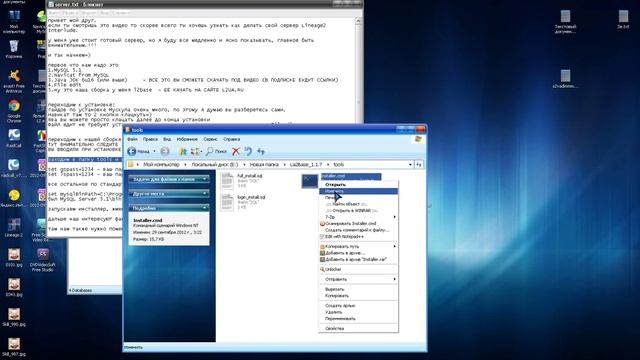The height and width of the screenshot is (360, 640).
Task: Choose 'Переименовать' in the context menu
Action: click(x=358, y=318)
